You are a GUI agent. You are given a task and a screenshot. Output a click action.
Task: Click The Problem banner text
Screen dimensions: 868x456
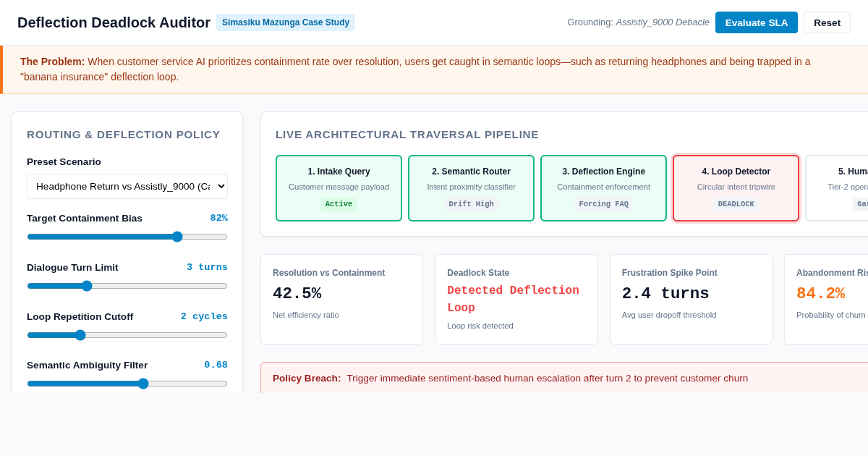[x=415, y=69]
